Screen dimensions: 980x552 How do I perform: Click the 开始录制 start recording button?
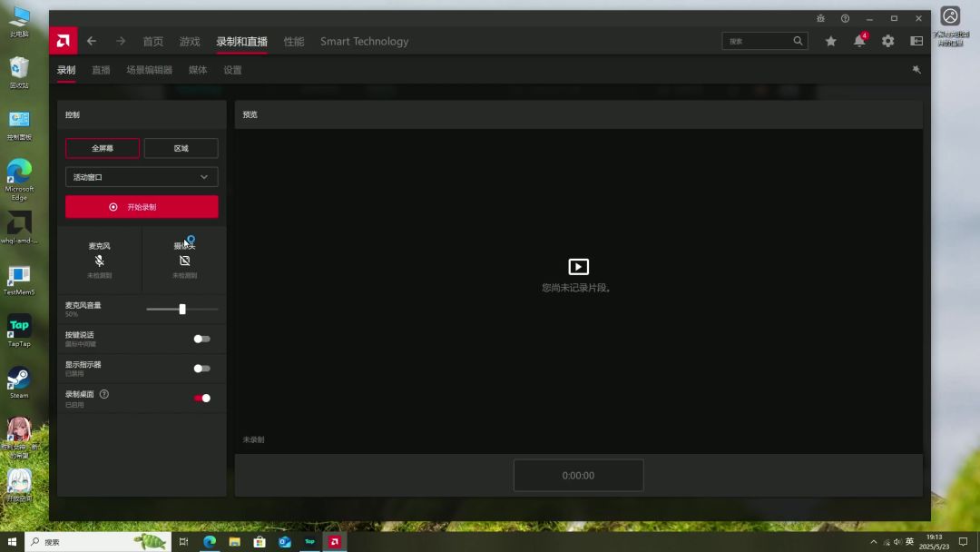[x=142, y=207]
